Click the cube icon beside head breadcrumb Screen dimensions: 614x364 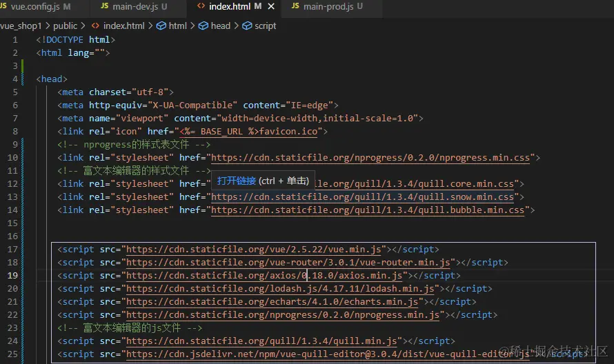click(x=204, y=26)
